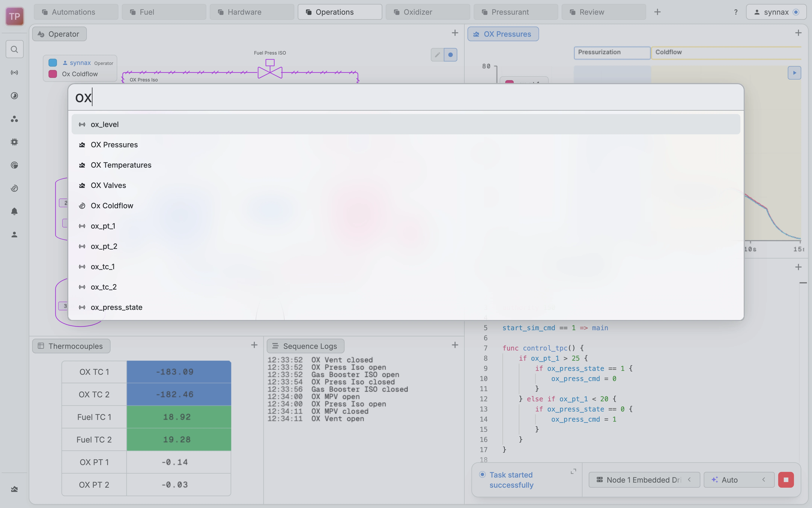Switch to the Hardware tab
Viewport: 812px width, 508px height.
tap(252, 12)
